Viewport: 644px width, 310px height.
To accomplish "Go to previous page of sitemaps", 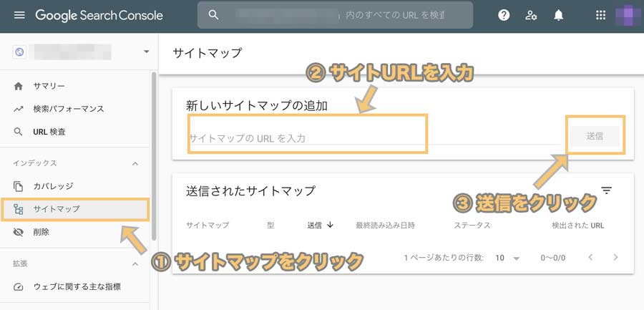I will [x=590, y=257].
